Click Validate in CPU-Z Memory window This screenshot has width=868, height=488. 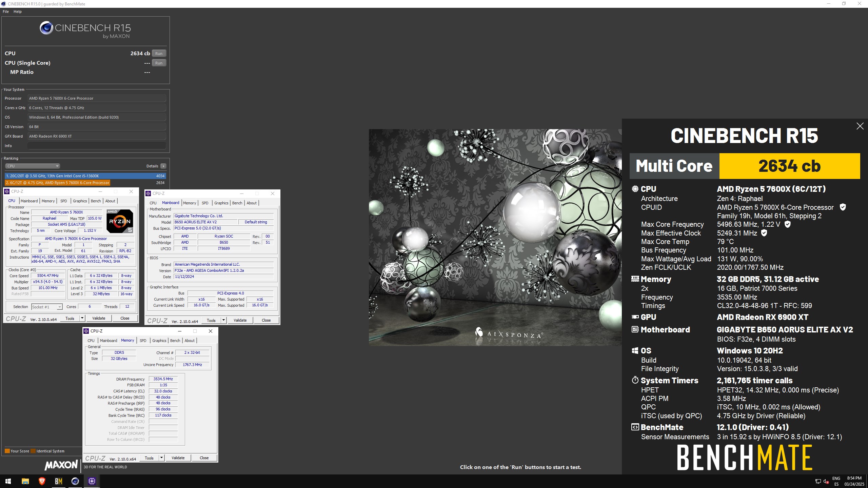178,458
